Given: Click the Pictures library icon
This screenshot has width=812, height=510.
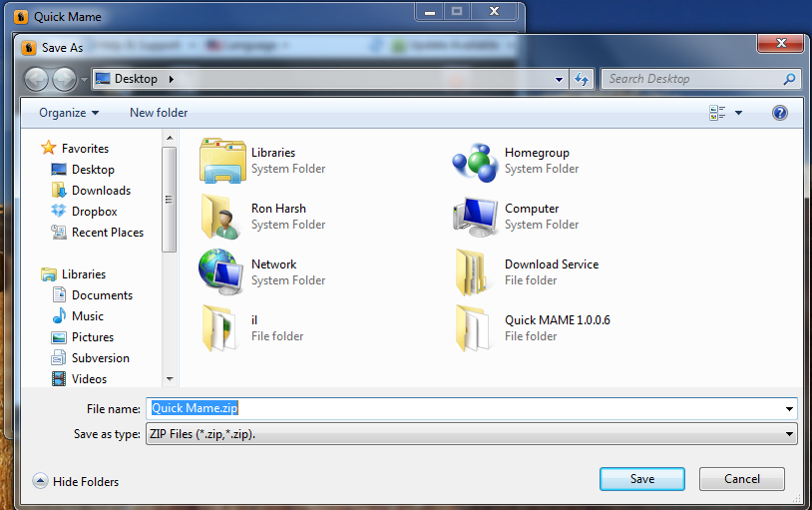Looking at the screenshot, I should point(59,337).
